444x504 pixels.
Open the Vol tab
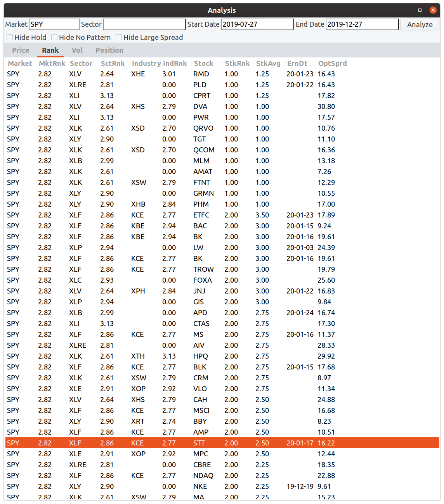pyautogui.click(x=77, y=50)
